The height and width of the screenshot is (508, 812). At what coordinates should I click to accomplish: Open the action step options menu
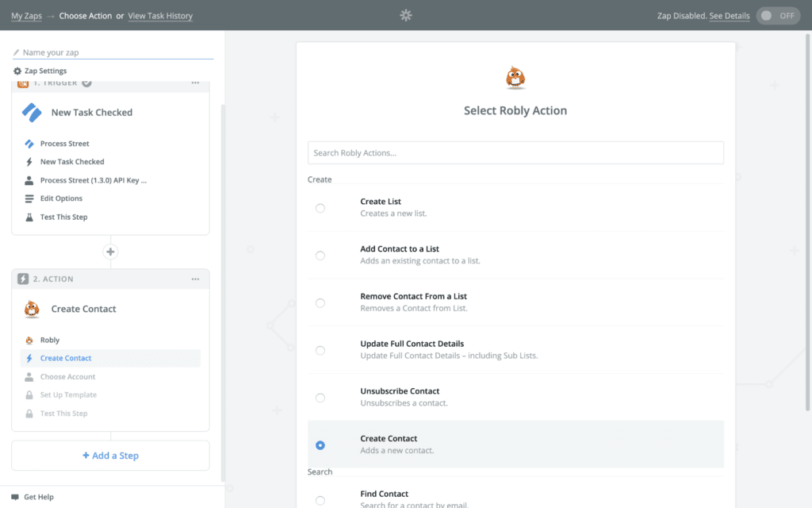pos(195,279)
